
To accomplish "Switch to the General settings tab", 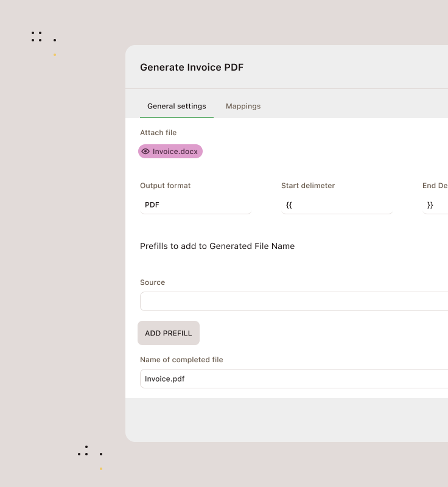I will click(x=177, y=106).
